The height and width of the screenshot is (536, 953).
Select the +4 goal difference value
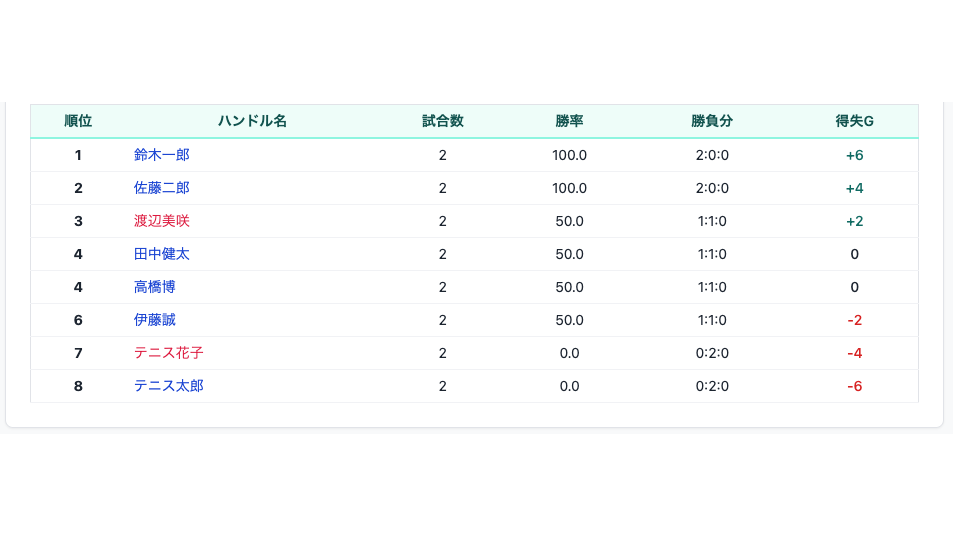(x=855, y=188)
